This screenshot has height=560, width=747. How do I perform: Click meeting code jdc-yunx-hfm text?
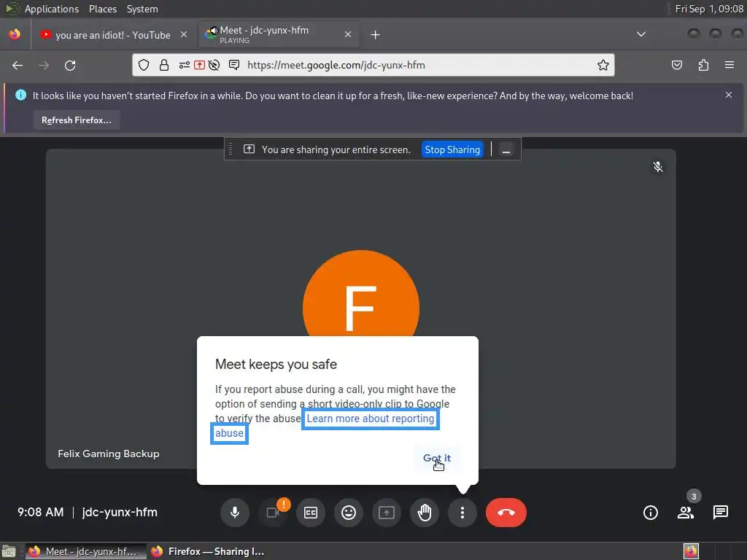click(120, 513)
